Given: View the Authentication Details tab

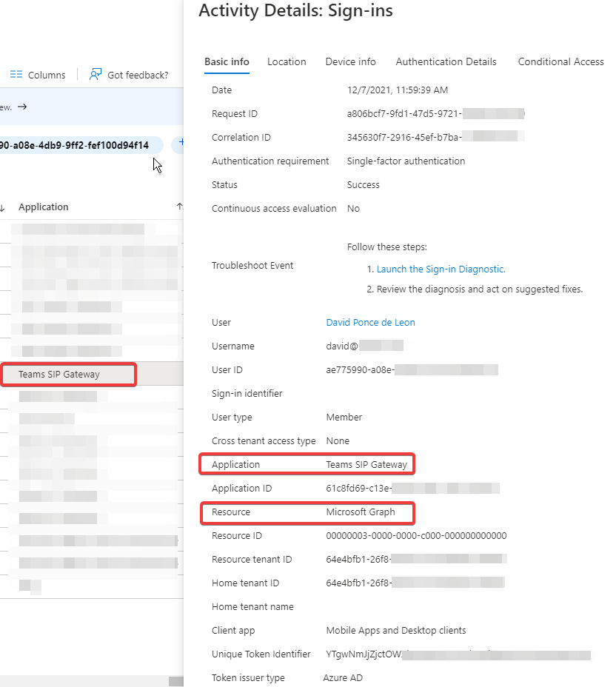Looking at the screenshot, I should 446,62.
